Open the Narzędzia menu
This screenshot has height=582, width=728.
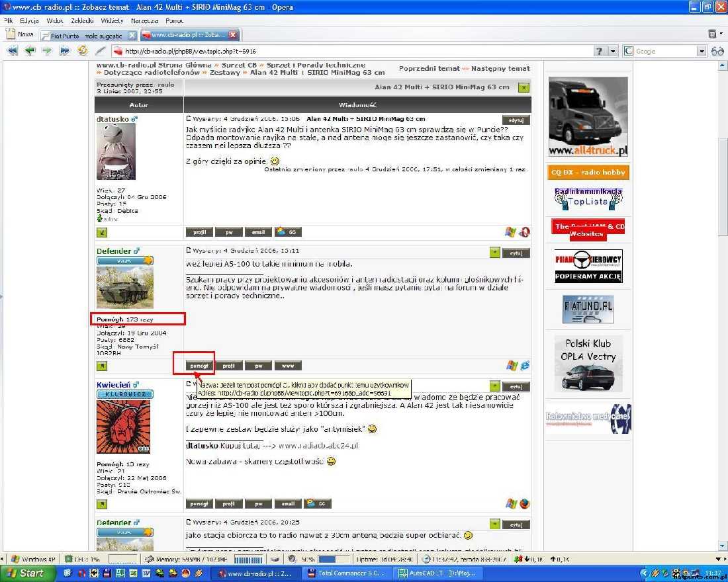click(144, 21)
